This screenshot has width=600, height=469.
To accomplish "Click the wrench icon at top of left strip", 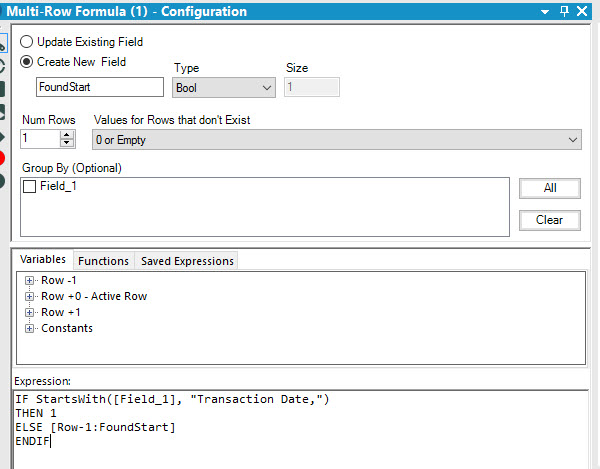I will click(3, 43).
